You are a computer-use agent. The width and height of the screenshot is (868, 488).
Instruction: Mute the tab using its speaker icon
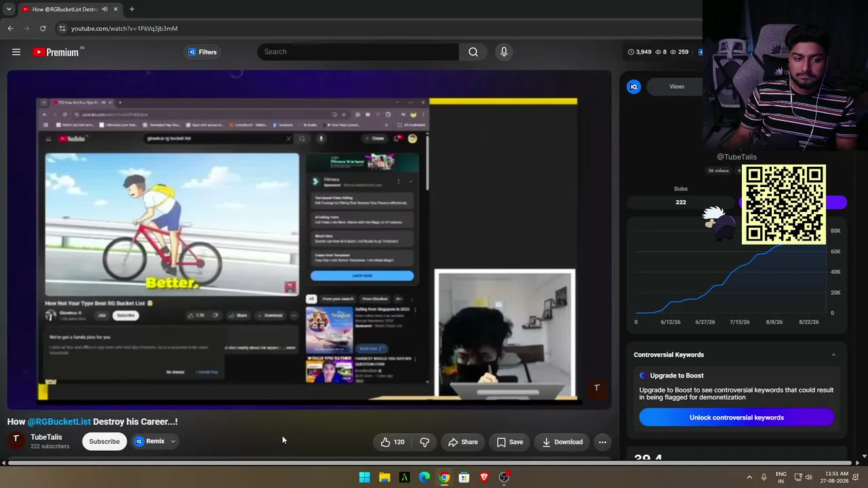(104, 9)
